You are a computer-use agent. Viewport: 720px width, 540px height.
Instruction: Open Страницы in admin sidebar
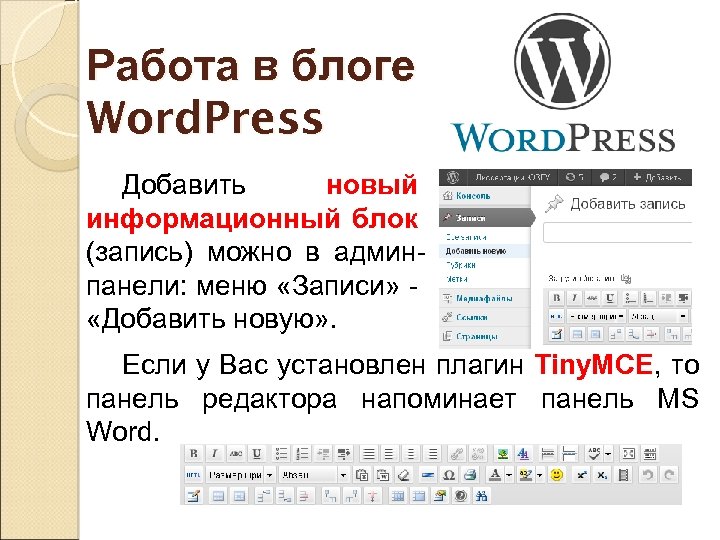tap(485, 337)
